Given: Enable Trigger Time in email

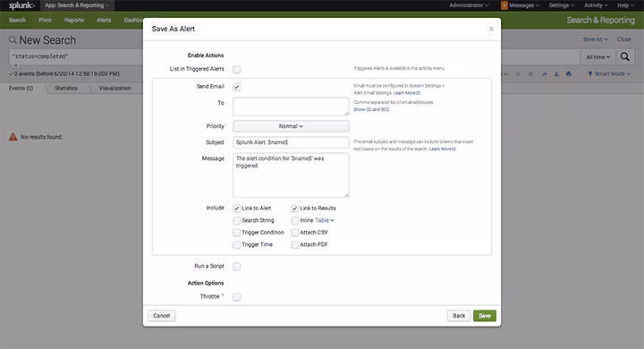Looking at the screenshot, I should pyautogui.click(x=236, y=244).
